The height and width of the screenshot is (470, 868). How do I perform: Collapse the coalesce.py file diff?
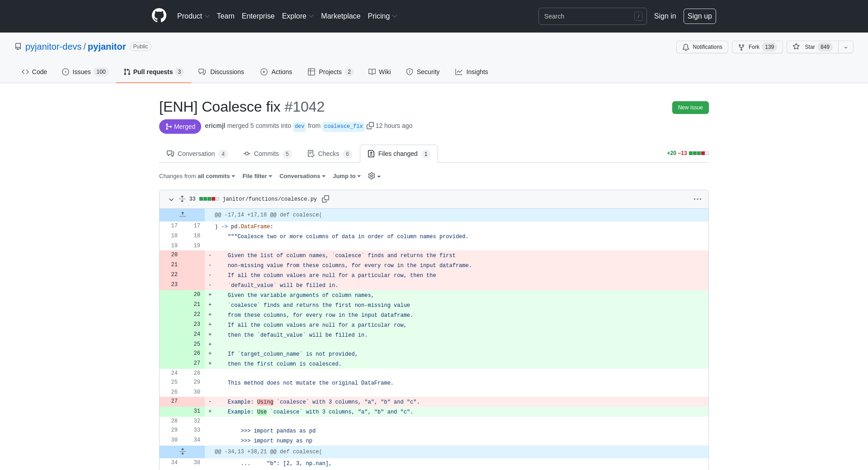click(x=171, y=199)
